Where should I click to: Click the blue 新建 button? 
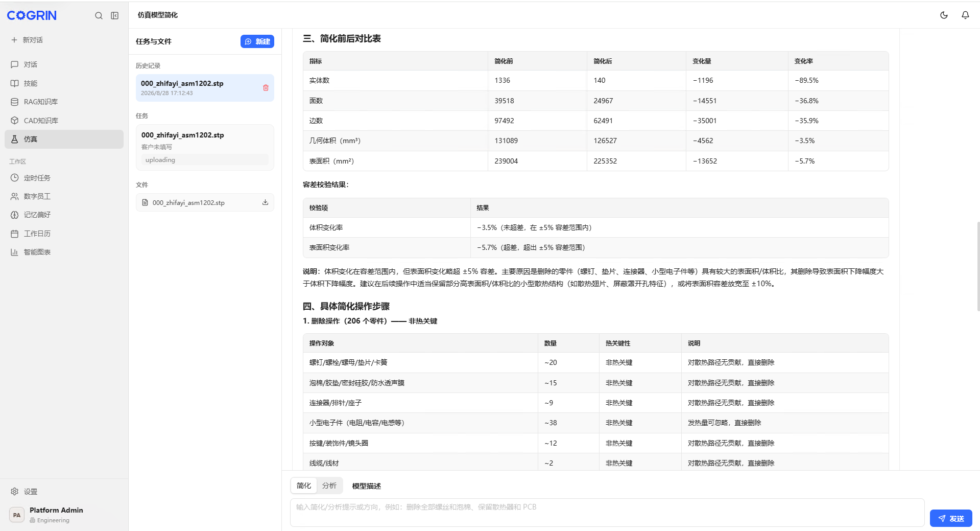[x=257, y=41]
